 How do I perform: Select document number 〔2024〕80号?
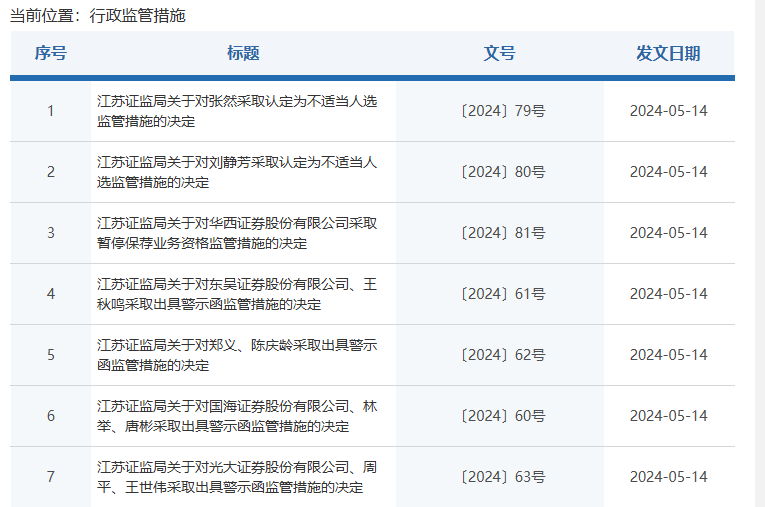503,172
